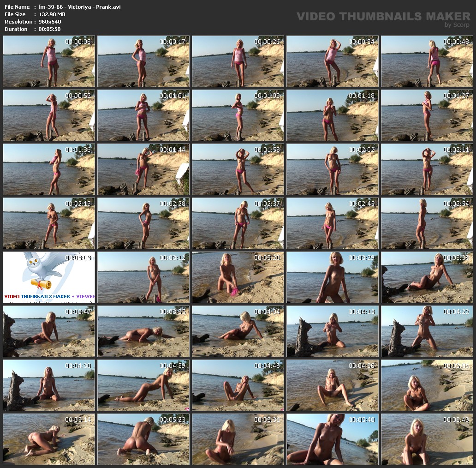
Task: Click the 00:00:08 timestamp label
Action: (x=78, y=42)
